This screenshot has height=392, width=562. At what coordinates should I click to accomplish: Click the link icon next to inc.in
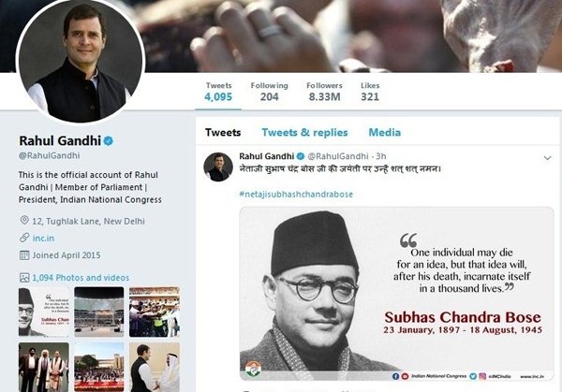point(23,239)
